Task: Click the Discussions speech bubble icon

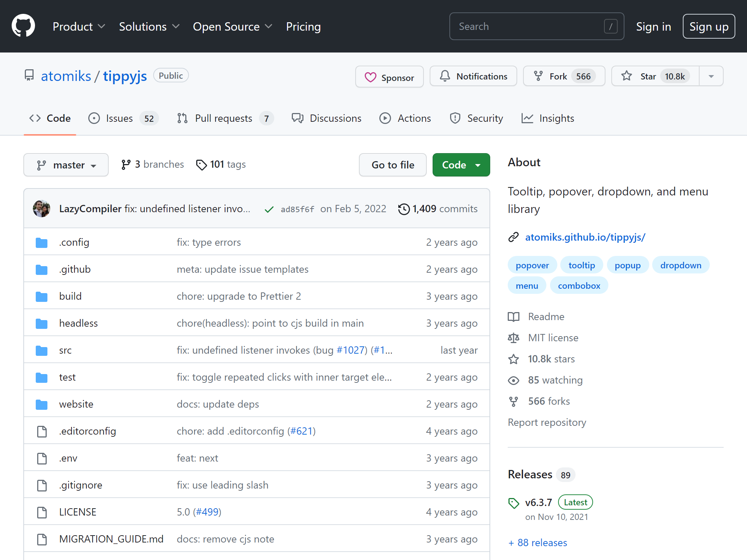Action: (298, 118)
